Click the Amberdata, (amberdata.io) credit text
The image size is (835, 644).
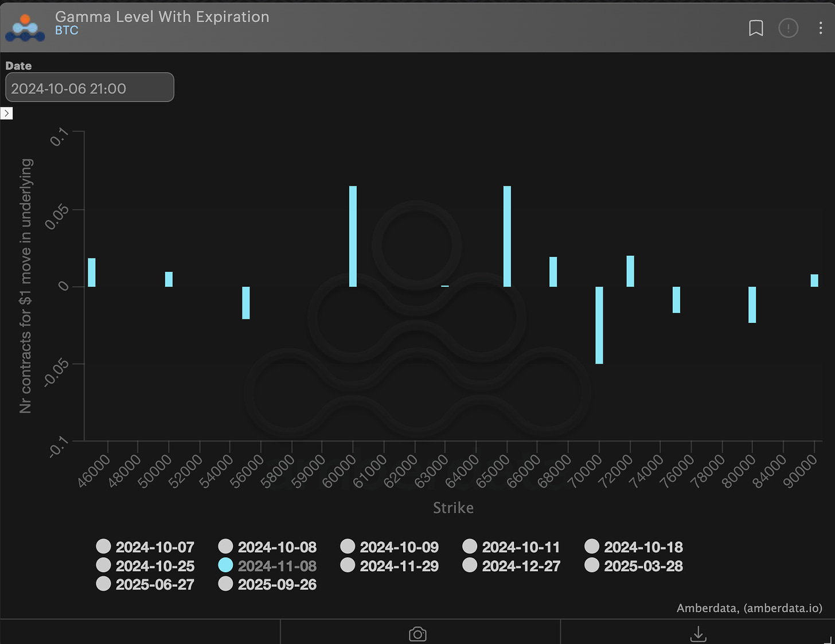tap(750, 608)
